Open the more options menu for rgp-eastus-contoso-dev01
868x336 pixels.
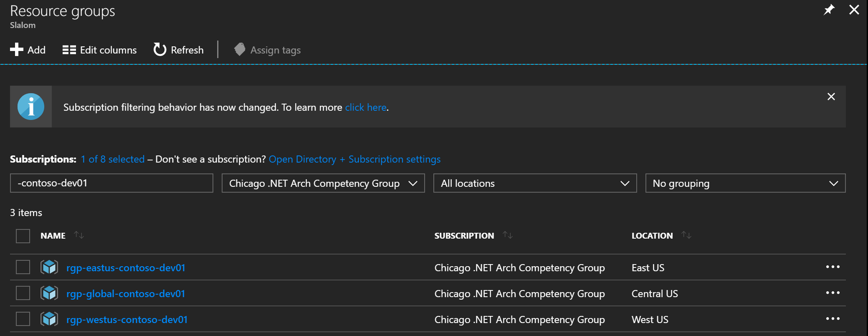pos(833,267)
